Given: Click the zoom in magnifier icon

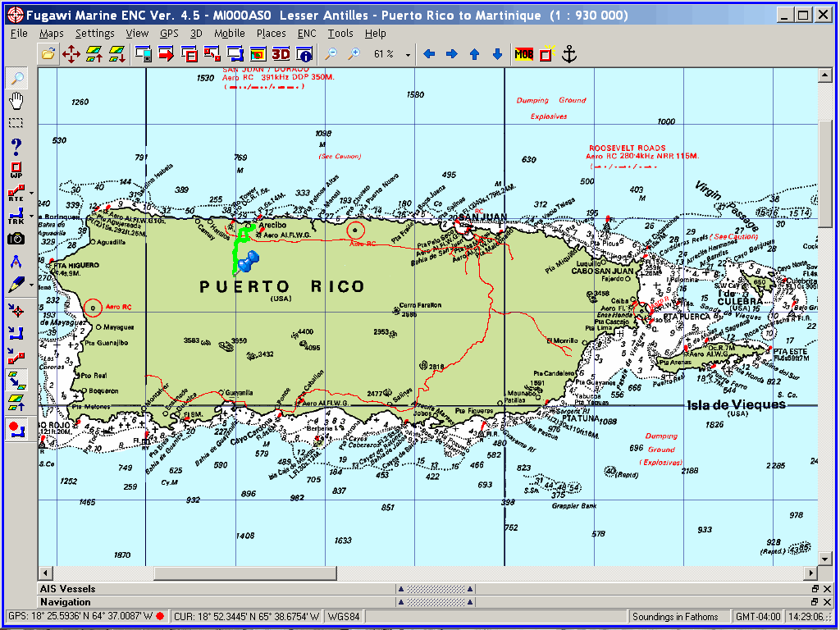Looking at the screenshot, I should tap(354, 53).
